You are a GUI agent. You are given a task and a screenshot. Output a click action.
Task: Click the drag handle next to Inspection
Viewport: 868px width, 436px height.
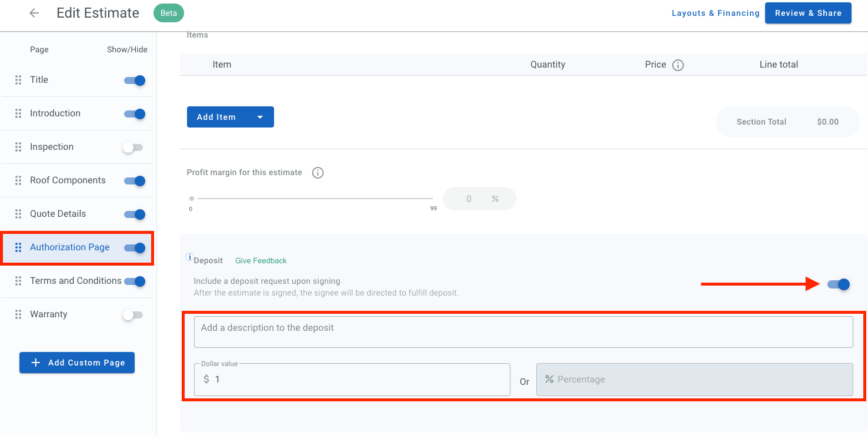click(18, 147)
